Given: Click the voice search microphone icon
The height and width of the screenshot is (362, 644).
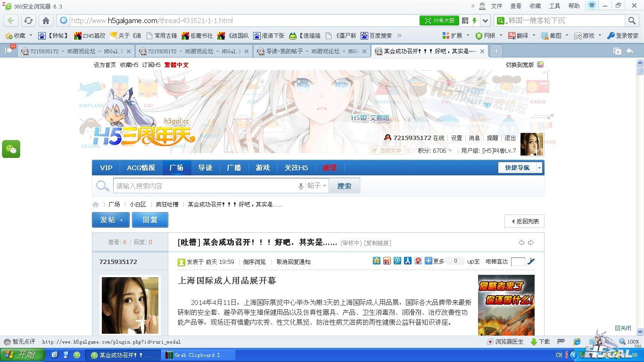Looking at the screenshot, I should 301,186.
